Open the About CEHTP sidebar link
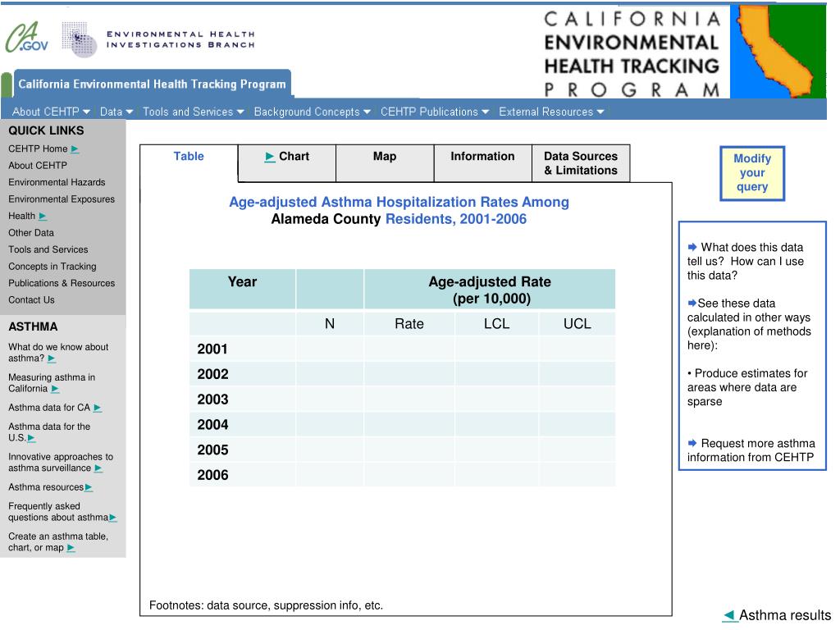The image size is (840, 630). [38, 166]
